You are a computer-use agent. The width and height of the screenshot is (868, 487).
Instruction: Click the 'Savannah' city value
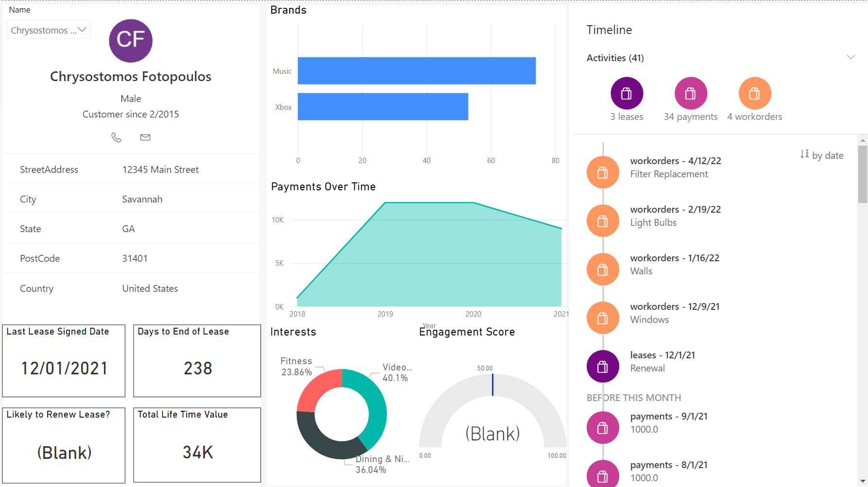pos(142,199)
